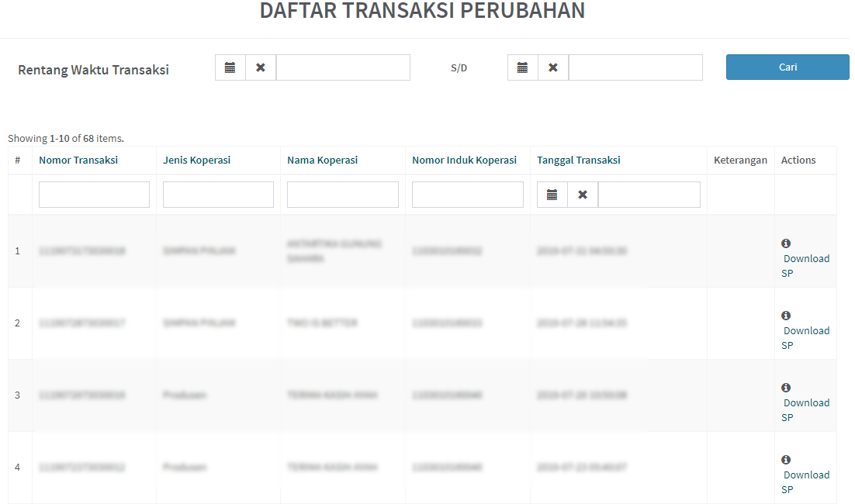Open the end date calendar picker
The width and height of the screenshot is (855, 504).
click(523, 67)
